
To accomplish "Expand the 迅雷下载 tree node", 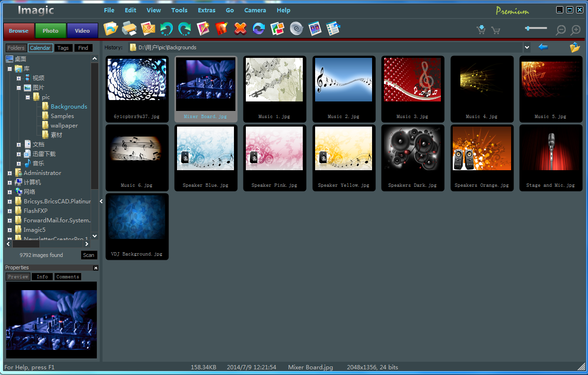I will (19, 154).
